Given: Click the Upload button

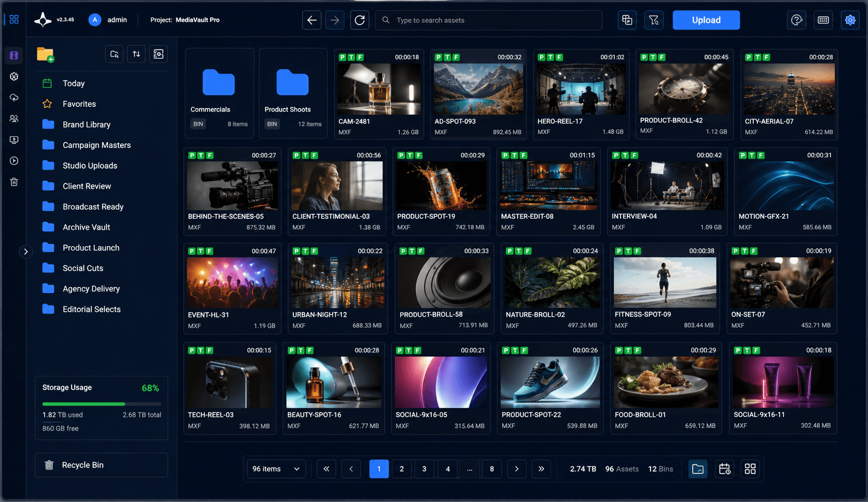Looking at the screenshot, I should pos(706,20).
